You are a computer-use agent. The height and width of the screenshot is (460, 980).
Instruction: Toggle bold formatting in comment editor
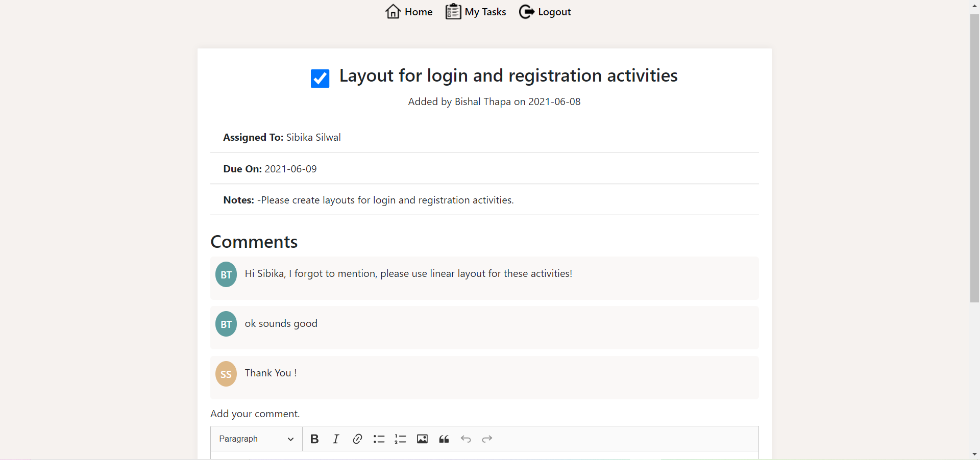tap(314, 439)
